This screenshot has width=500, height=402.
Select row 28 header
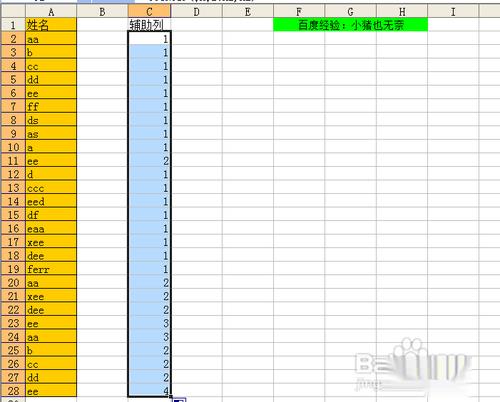13,391
